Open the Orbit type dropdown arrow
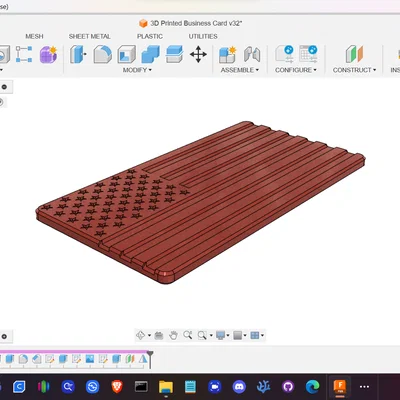Viewport: 400px width, 400px height. point(149,335)
